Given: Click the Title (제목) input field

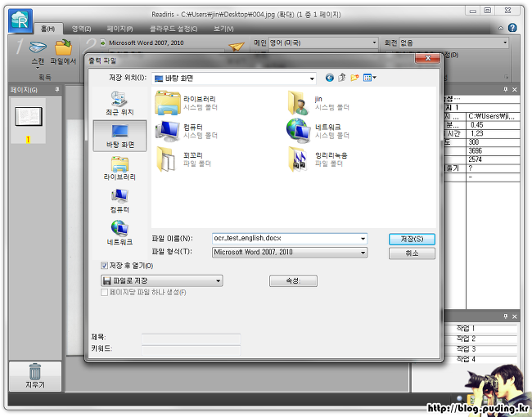Looking at the screenshot, I should (x=191, y=339).
